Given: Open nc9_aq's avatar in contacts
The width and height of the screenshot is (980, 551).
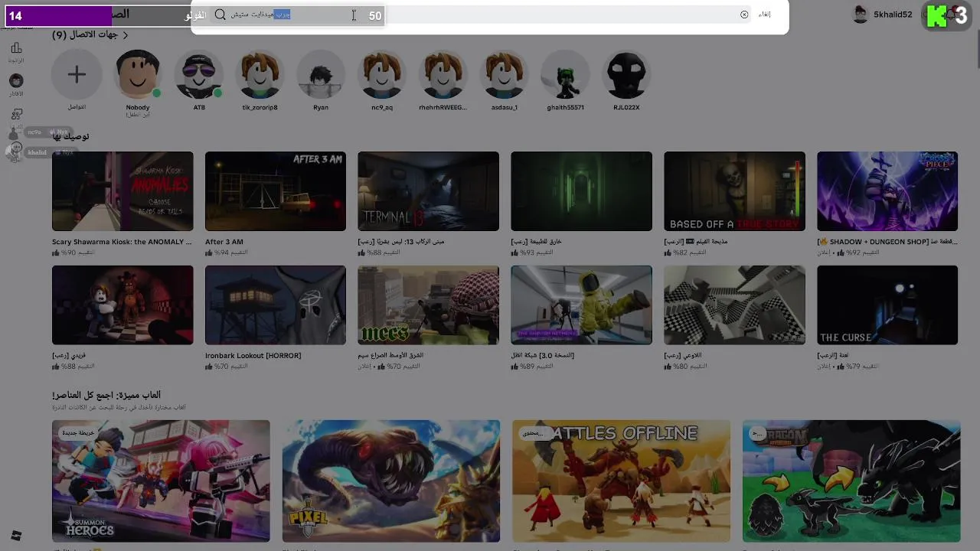Looking at the screenshot, I should [382, 74].
